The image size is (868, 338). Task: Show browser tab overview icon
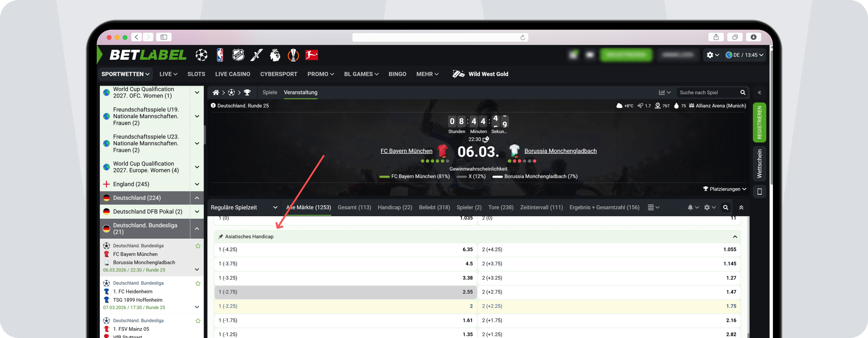tap(735, 37)
